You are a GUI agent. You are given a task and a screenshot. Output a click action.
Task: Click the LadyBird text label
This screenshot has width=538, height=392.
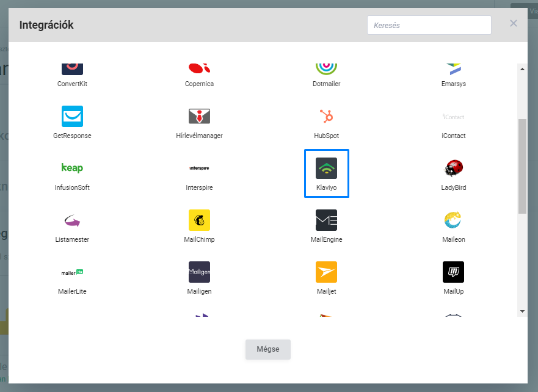click(454, 187)
